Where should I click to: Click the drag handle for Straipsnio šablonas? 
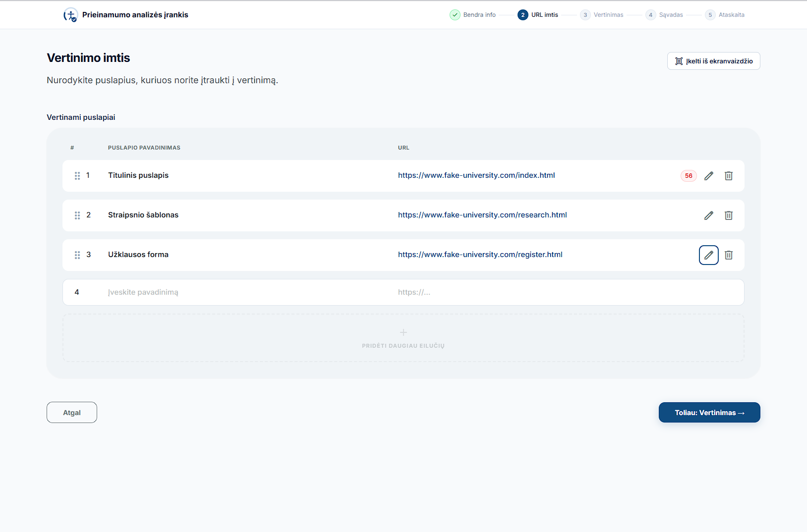pyautogui.click(x=77, y=215)
